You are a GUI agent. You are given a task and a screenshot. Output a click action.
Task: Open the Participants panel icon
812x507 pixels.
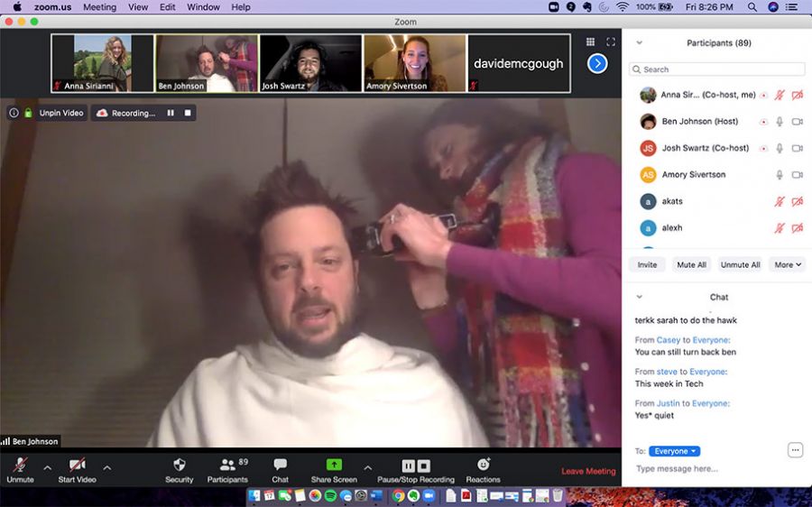(227, 465)
